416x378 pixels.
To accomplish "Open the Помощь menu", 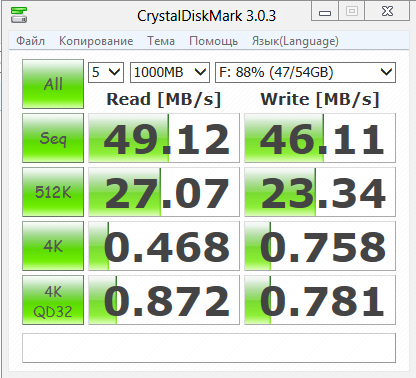I will click(x=213, y=41).
